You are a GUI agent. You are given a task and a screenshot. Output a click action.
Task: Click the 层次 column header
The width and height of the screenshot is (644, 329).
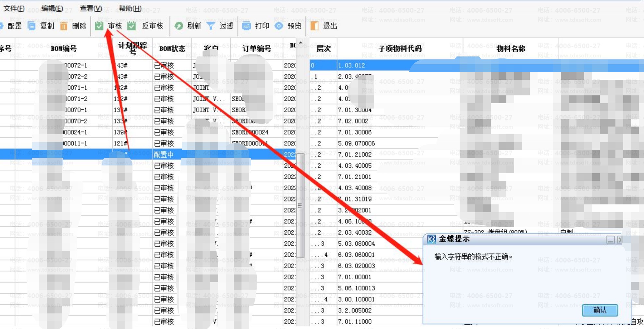(x=323, y=49)
